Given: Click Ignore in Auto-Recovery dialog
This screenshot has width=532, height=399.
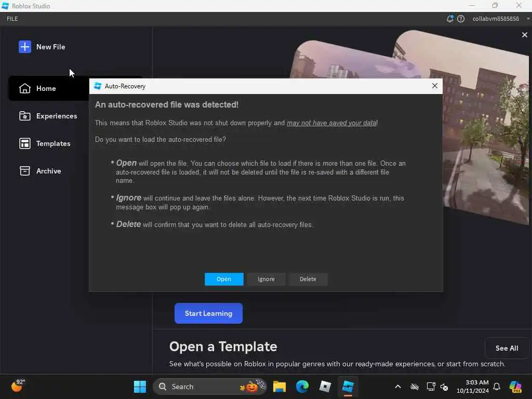Looking at the screenshot, I should [x=266, y=279].
